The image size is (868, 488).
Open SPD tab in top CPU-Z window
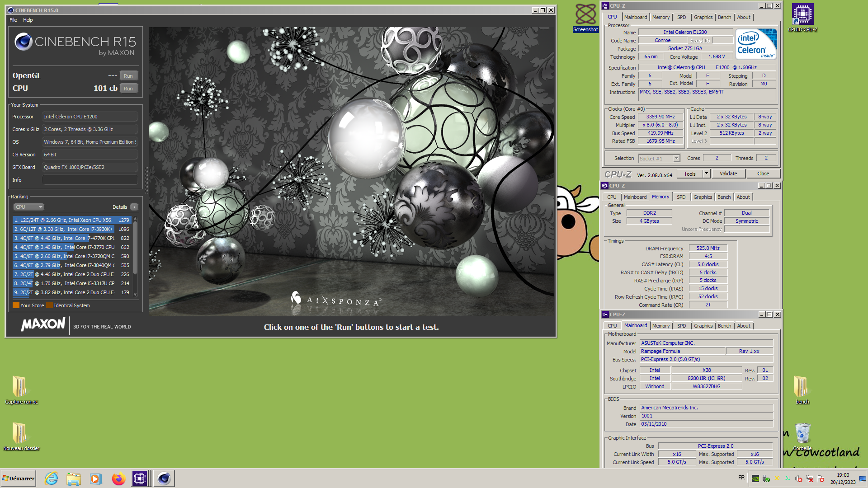tap(681, 17)
